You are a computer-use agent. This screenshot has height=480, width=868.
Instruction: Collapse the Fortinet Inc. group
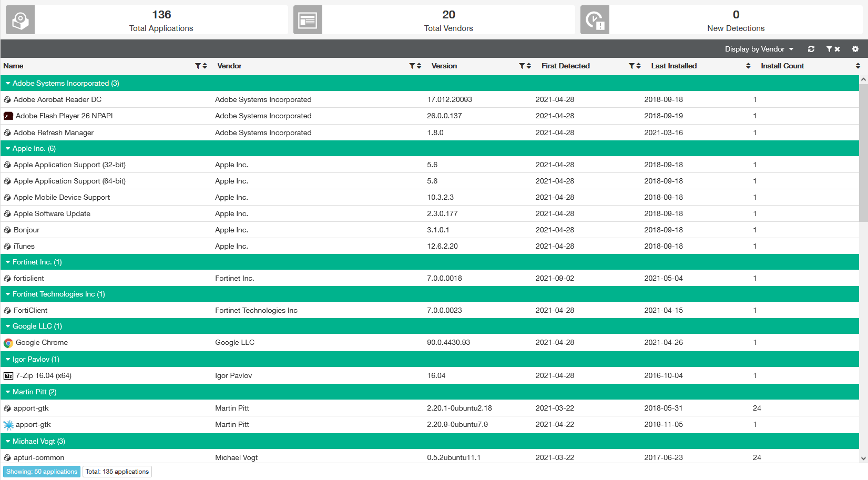(8, 262)
